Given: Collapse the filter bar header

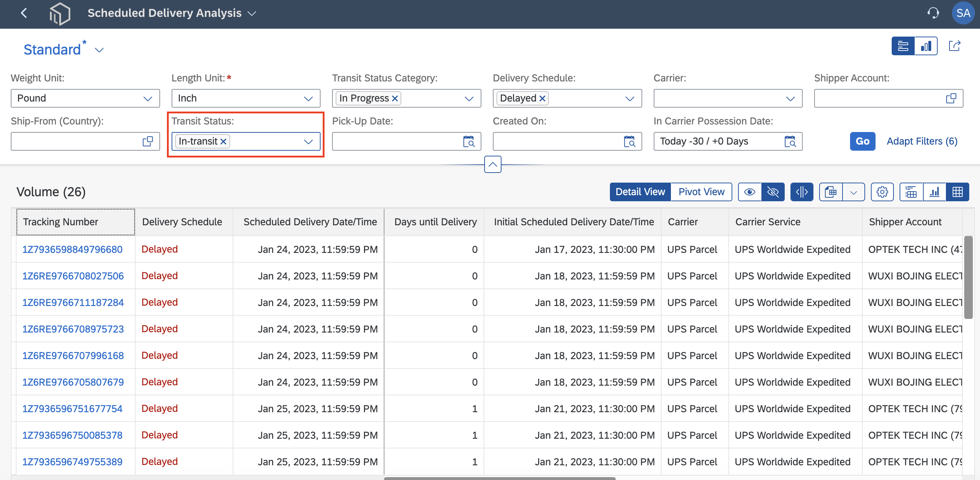Looking at the screenshot, I should (493, 165).
